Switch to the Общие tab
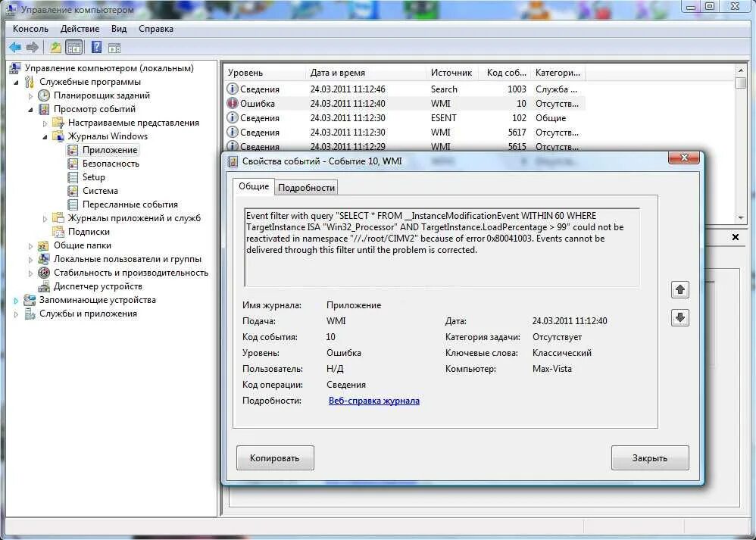This screenshot has width=756, height=540. (x=254, y=186)
